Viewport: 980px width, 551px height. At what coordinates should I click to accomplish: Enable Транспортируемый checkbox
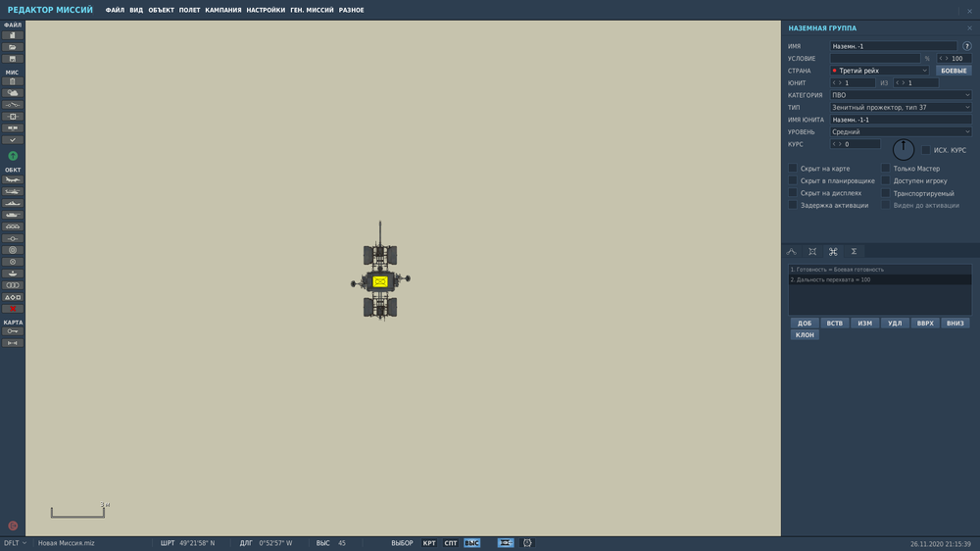pos(885,193)
